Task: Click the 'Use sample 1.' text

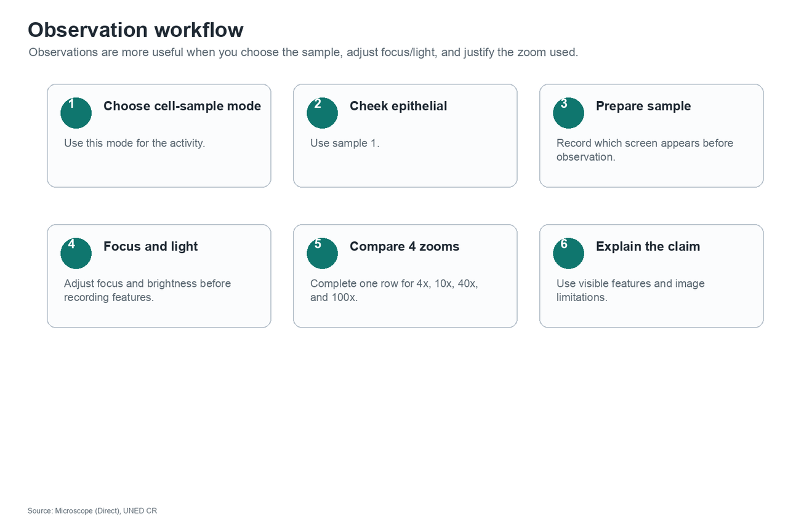Action: point(345,143)
